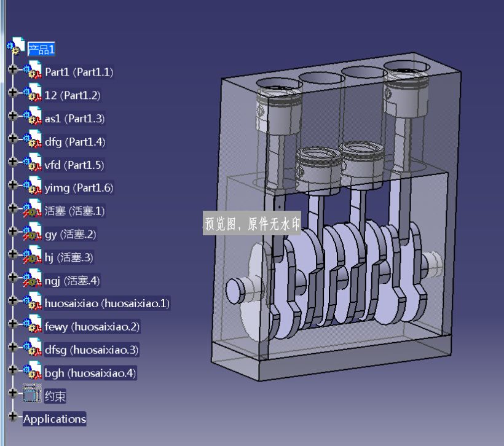Select the hj (活塞.3) label
504x446 pixels.
[69, 257]
